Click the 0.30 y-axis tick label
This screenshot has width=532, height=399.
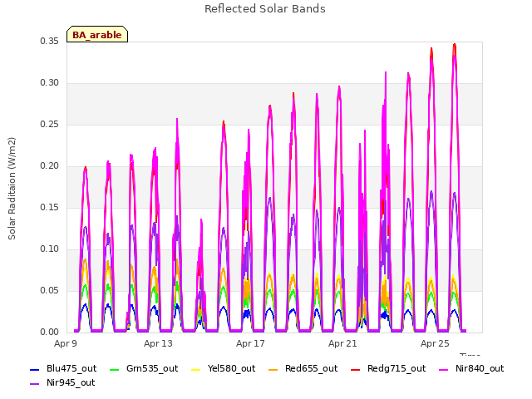pyautogui.click(x=50, y=83)
